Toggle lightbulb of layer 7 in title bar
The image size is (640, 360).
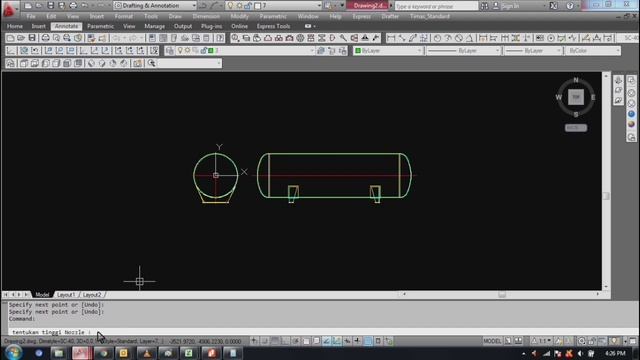[230, 6]
